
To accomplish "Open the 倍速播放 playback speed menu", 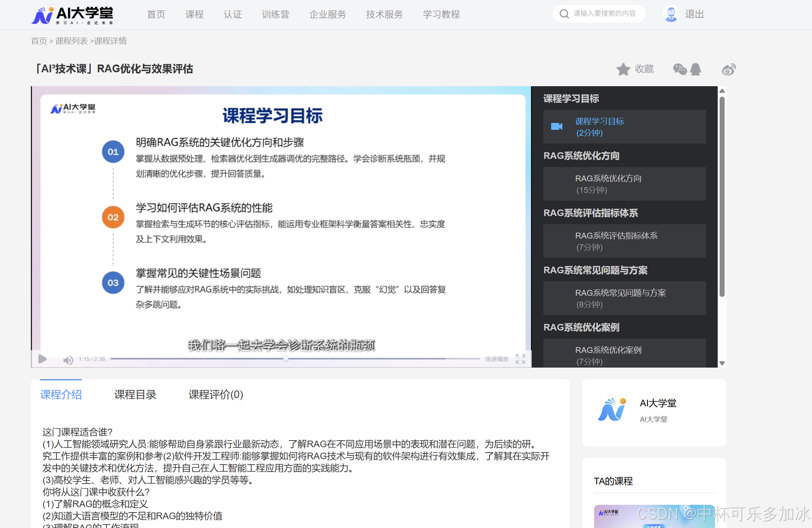I will click(x=497, y=359).
